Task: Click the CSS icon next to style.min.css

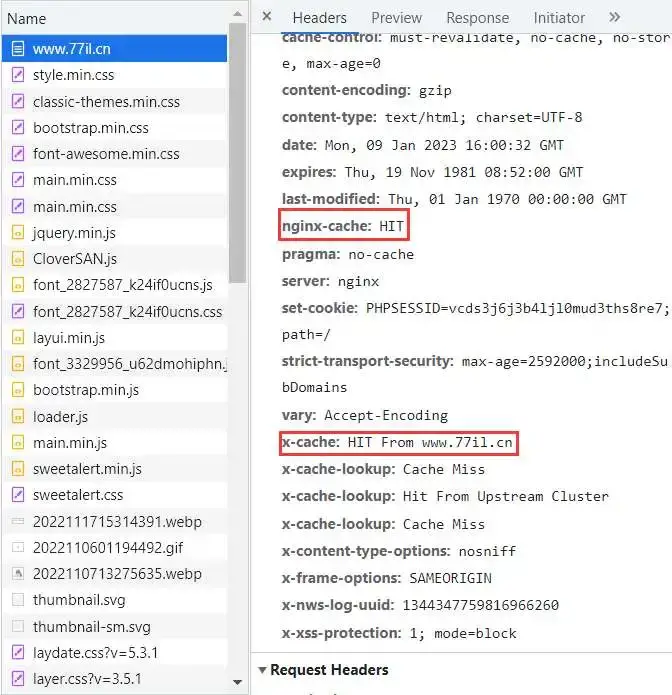Action: 17,75
